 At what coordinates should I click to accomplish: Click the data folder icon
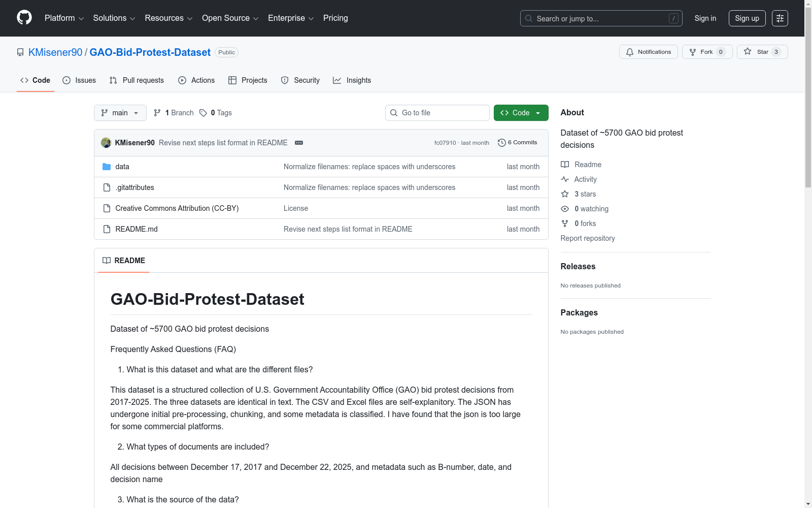coord(107,167)
